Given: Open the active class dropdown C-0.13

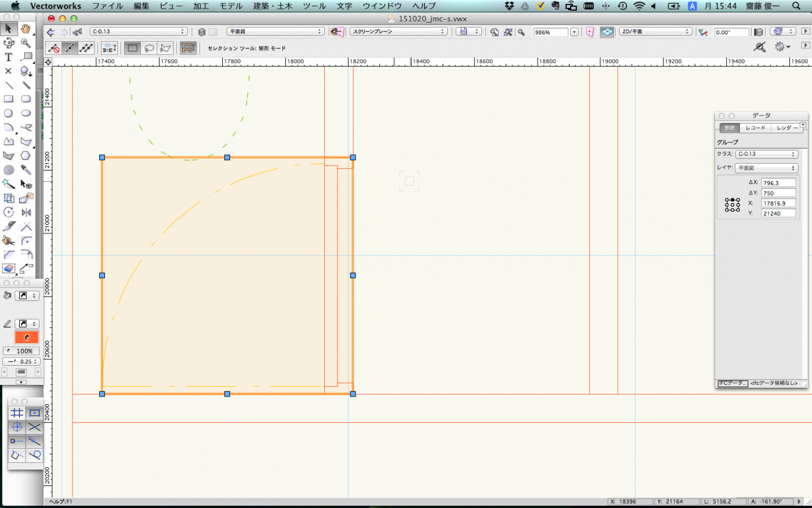Looking at the screenshot, I should 139,31.
